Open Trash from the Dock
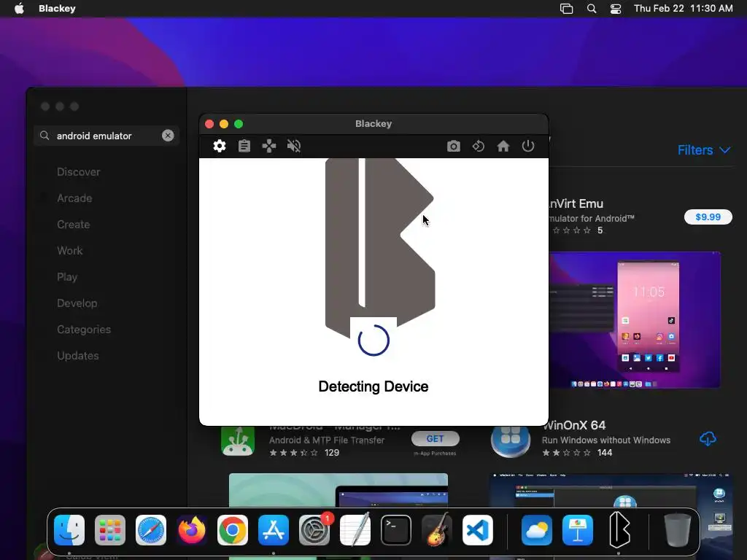 (678, 530)
